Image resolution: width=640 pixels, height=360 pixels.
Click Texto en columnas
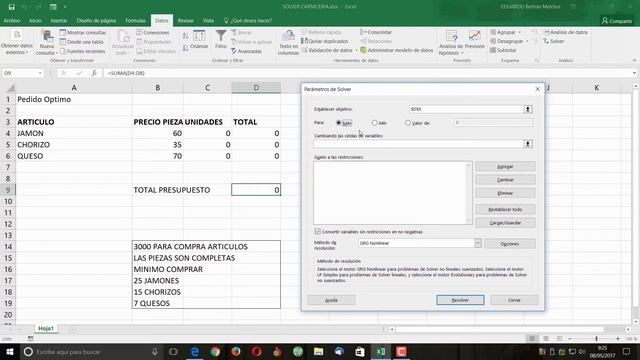pyautogui.click(x=288, y=43)
